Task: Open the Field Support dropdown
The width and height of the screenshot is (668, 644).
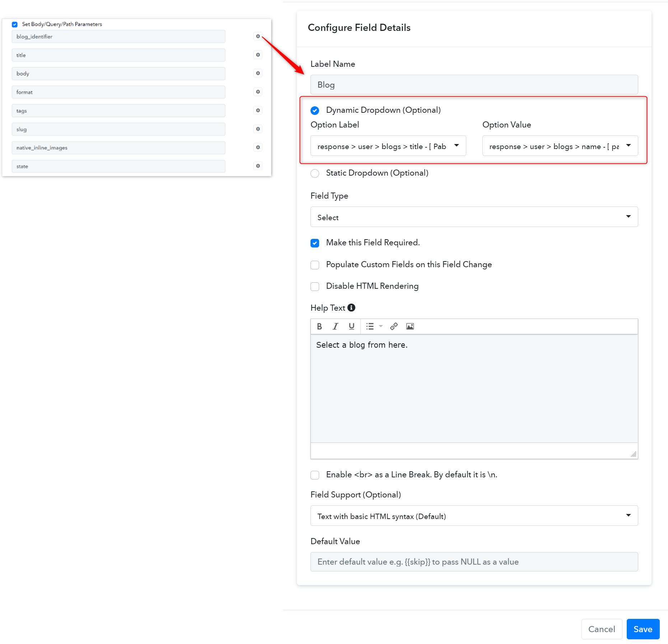Action: pyautogui.click(x=474, y=516)
